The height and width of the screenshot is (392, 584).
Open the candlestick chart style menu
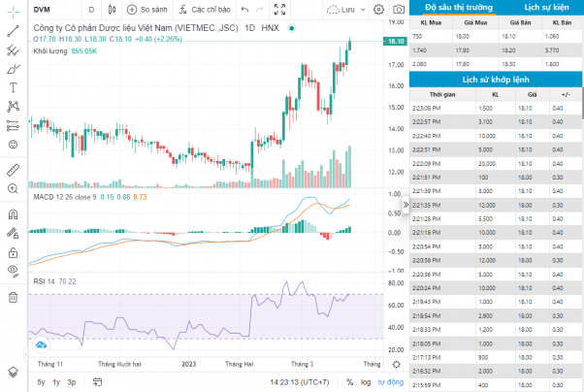point(112,10)
